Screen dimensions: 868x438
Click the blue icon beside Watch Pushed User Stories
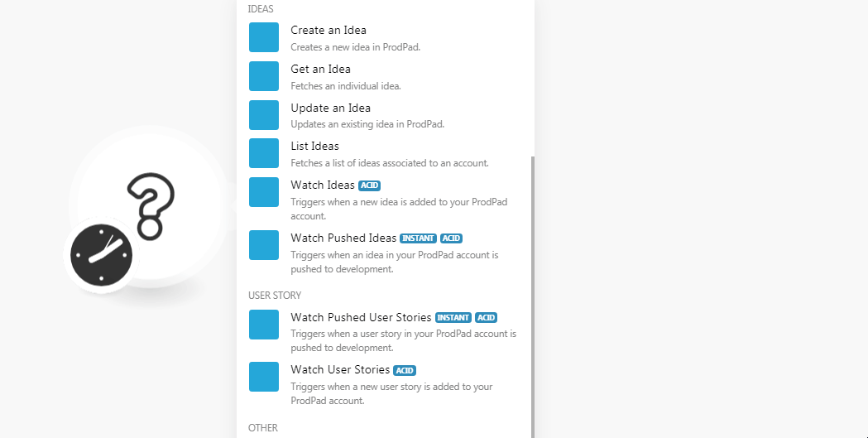(264, 325)
